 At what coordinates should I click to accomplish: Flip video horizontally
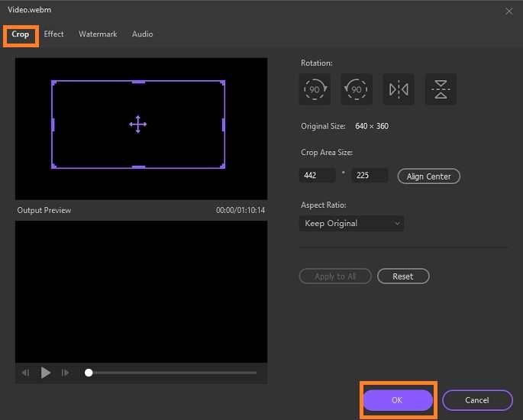tap(399, 89)
